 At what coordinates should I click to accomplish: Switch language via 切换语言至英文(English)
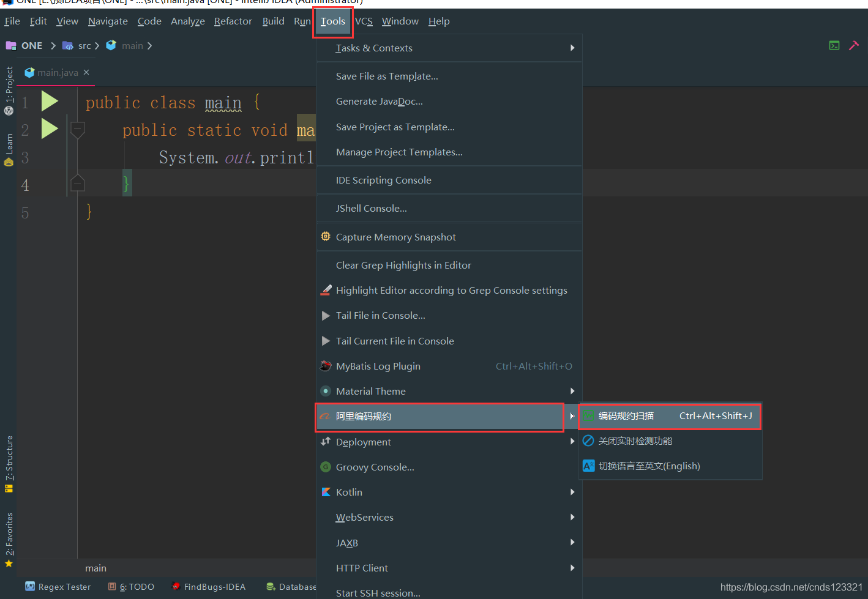pyautogui.click(x=670, y=466)
